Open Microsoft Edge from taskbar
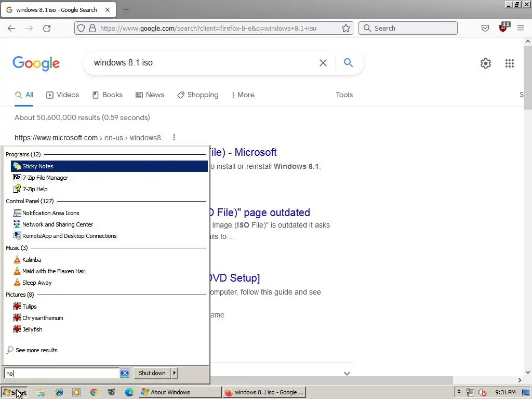The image size is (532, 399). [129, 392]
